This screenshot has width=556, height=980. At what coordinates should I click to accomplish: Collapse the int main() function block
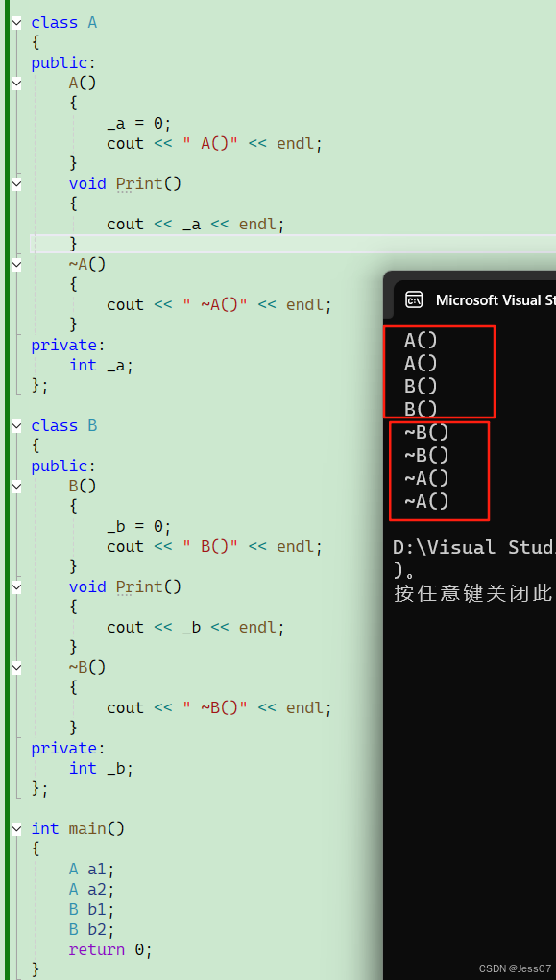pos(16,829)
